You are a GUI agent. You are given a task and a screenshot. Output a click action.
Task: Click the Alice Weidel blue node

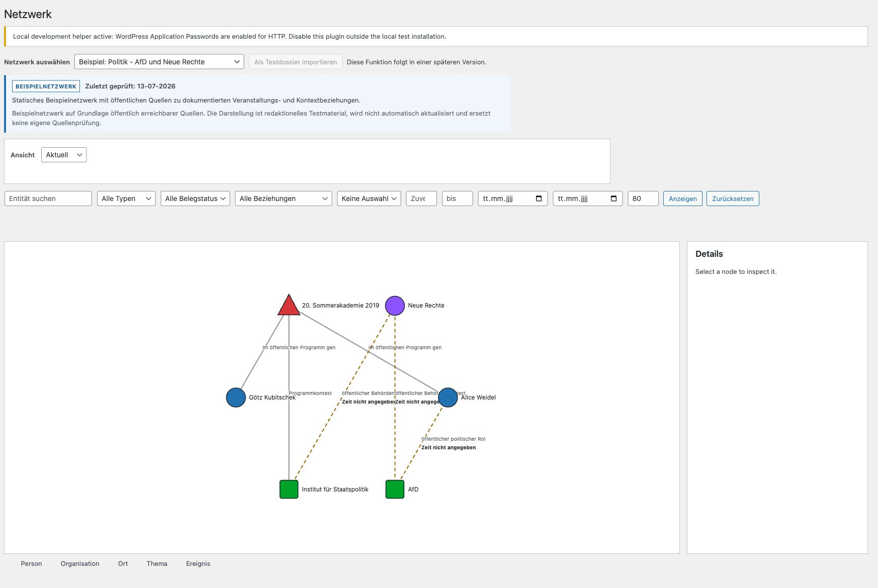(448, 398)
